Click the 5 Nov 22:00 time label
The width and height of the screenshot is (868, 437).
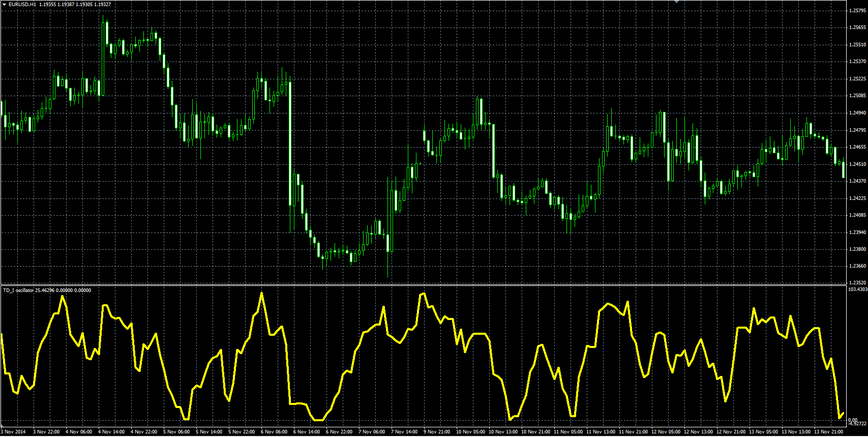pos(242,432)
